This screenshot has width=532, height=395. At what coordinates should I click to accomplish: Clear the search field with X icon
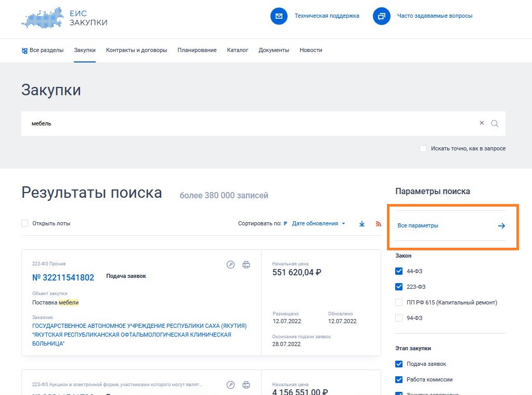pos(482,123)
